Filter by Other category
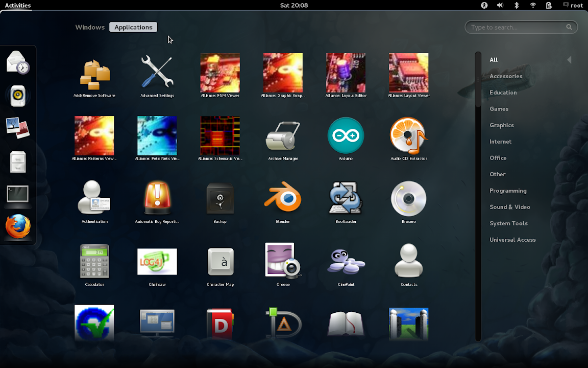Viewport: 588px width, 368px height. [x=497, y=174]
